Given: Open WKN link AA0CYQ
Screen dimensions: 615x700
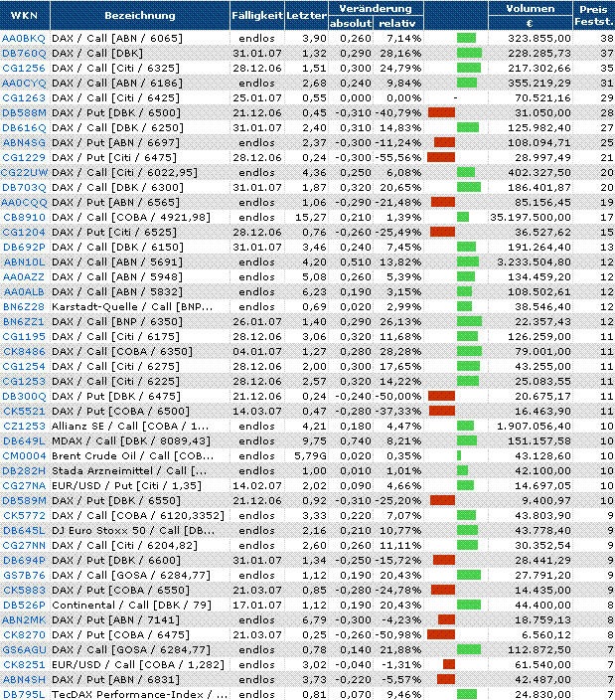Looking at the screenshot, I should [x=24, y=84].
